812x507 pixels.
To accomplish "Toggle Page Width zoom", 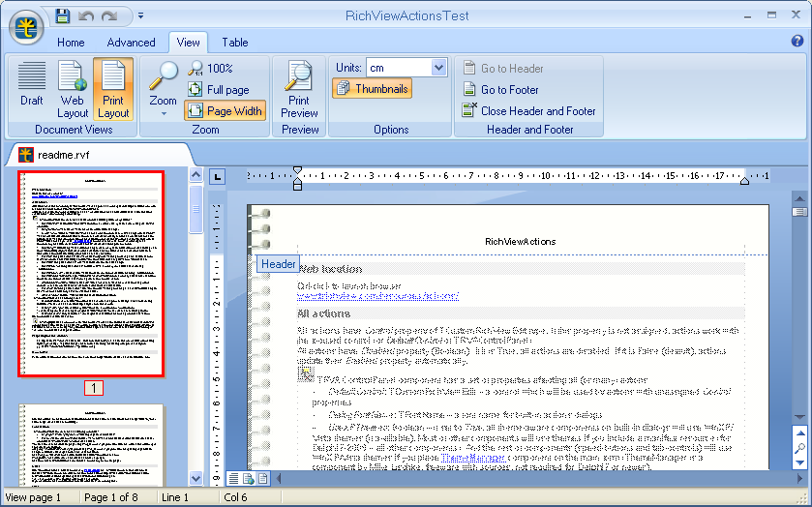I will pos(225,110).
